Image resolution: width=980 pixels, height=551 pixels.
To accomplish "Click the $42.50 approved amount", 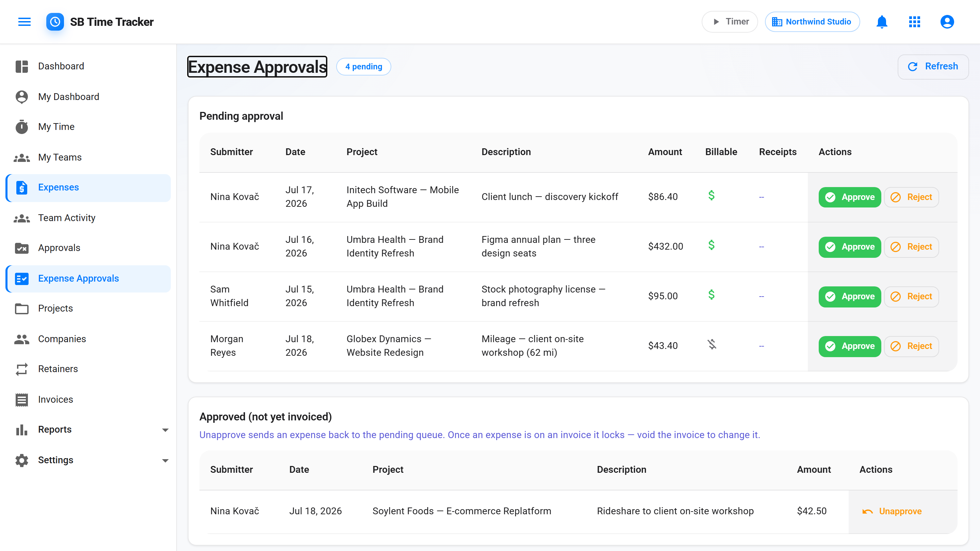I will tap(812, 511).
